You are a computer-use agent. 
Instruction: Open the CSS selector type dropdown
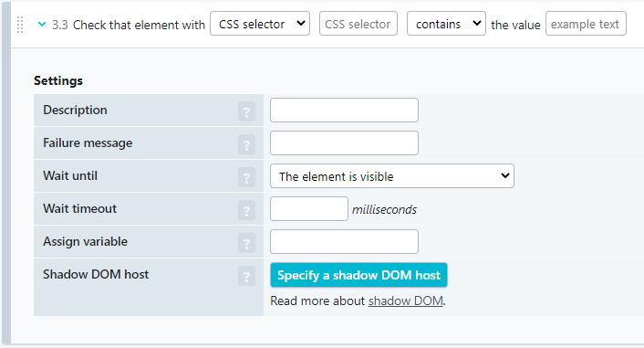pyautogui.click(x=260, y=24)
